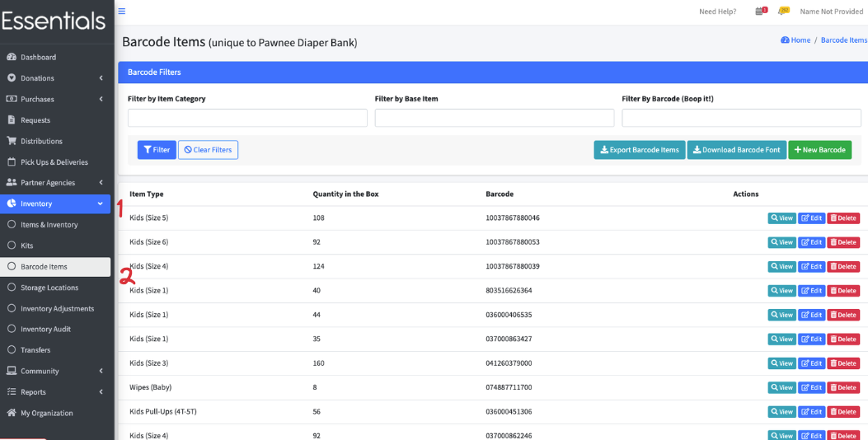
Task: Open the Name Not Provided user menu
Action: pyautogui.click(x=832, y=11)
